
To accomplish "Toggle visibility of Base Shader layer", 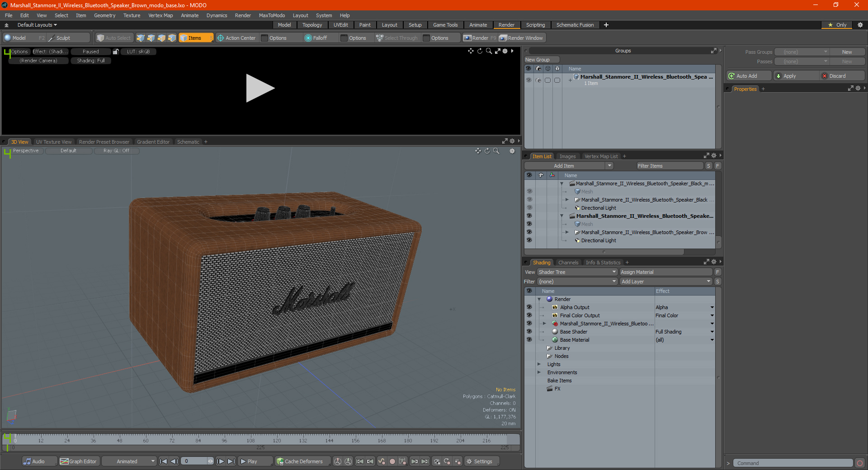I will tap(529, 332).
